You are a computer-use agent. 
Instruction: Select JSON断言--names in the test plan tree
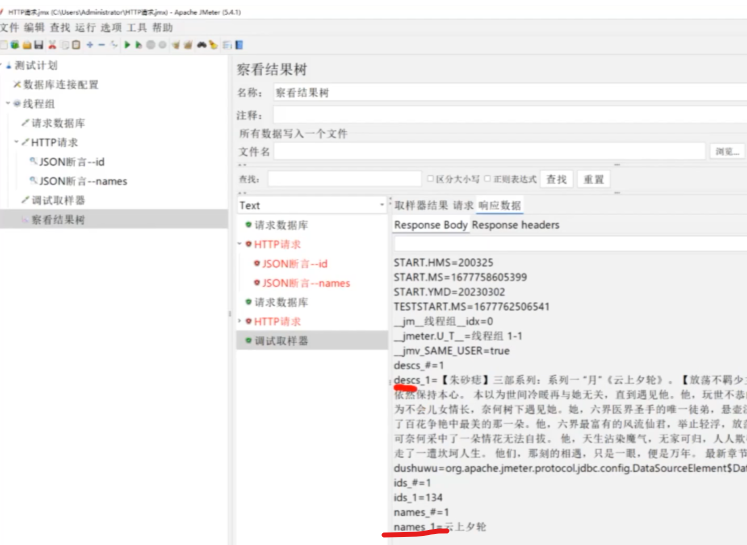point(83,181)
